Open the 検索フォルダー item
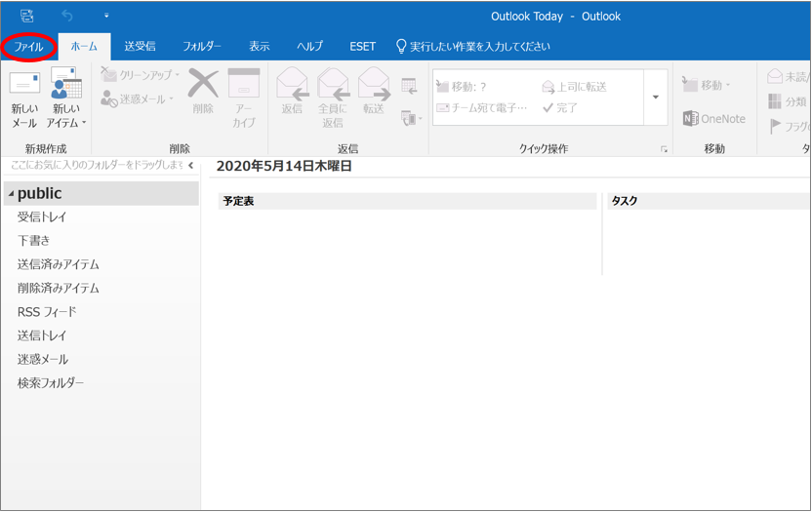 click(x=51, y=383)
